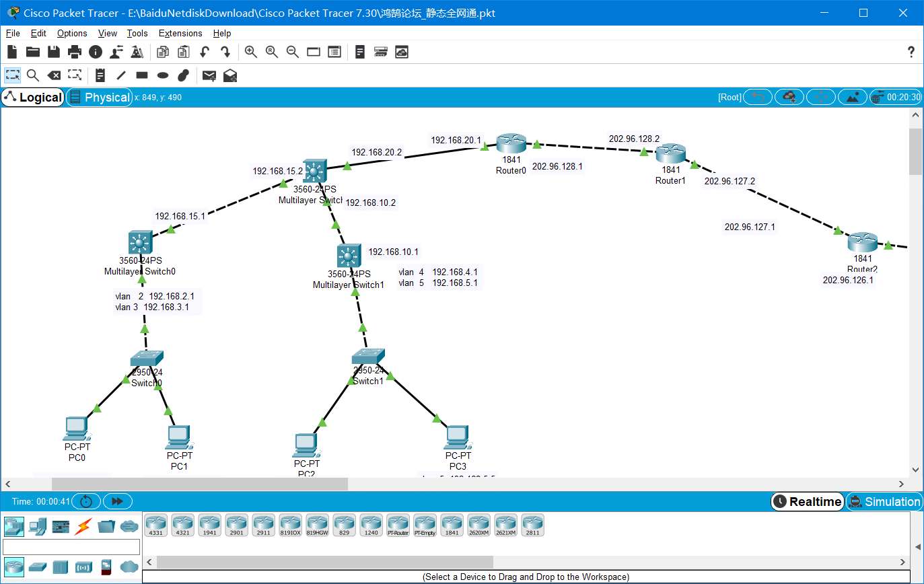Select the Draw Rectangle tool
The height and width of the screenshot is (584, 924).
click(x=142, y=75)
